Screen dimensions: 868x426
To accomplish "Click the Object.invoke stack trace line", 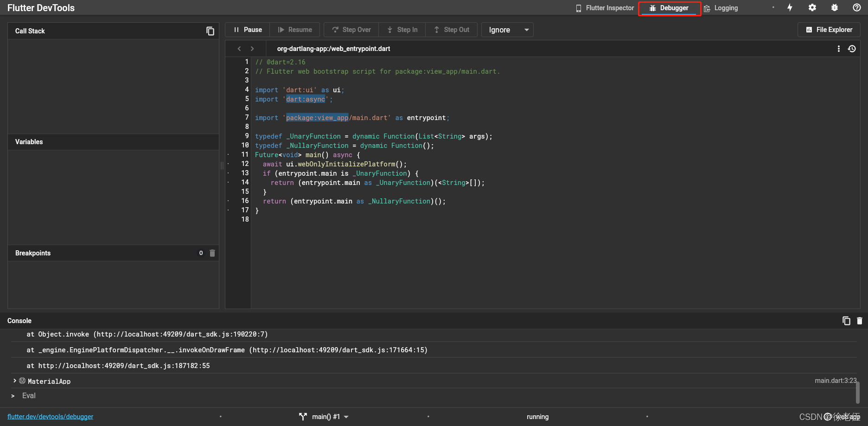I will pos(147,334).
